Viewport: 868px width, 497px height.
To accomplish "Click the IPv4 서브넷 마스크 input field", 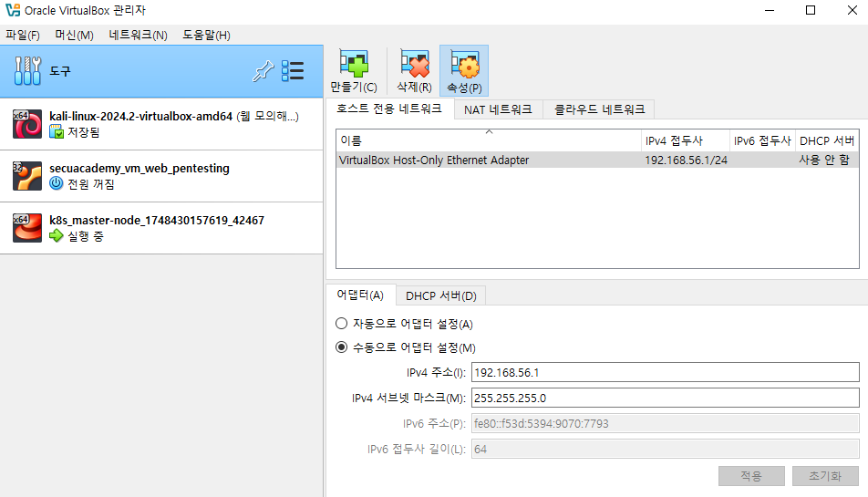I will pos(665,398).
